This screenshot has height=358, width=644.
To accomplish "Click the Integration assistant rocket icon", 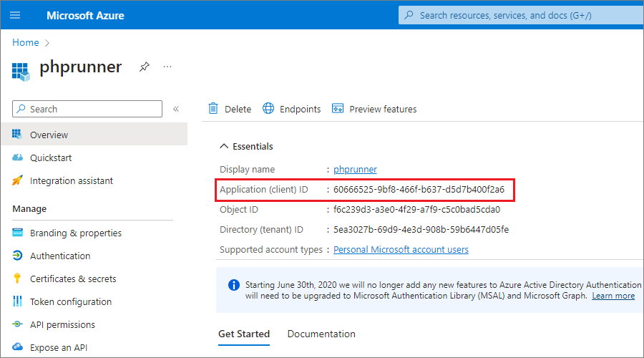I will click(17, 180).
